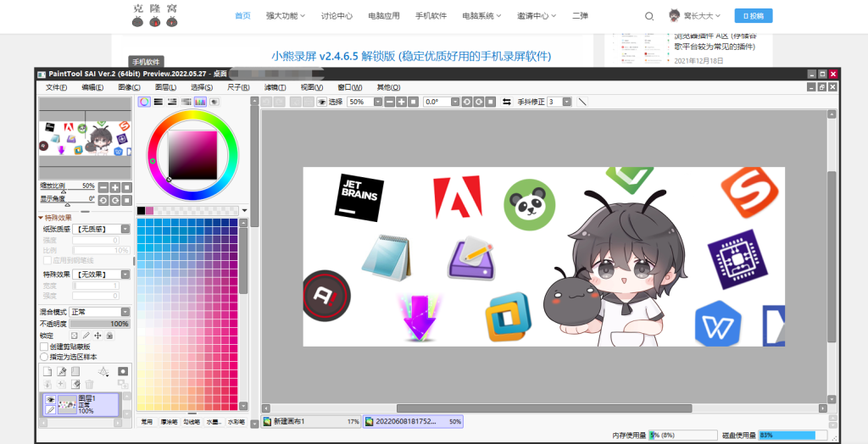Select the 厚涂笔 brush tab
Screen dimensions: 868x444
pyautogui.click(x=167, y=422)
